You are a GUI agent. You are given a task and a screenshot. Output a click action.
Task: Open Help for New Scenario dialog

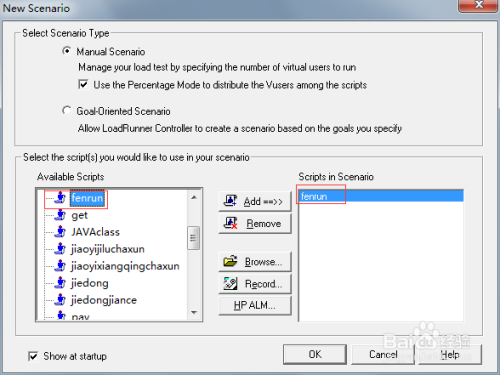pyautogui.click(x=450, y=354)
